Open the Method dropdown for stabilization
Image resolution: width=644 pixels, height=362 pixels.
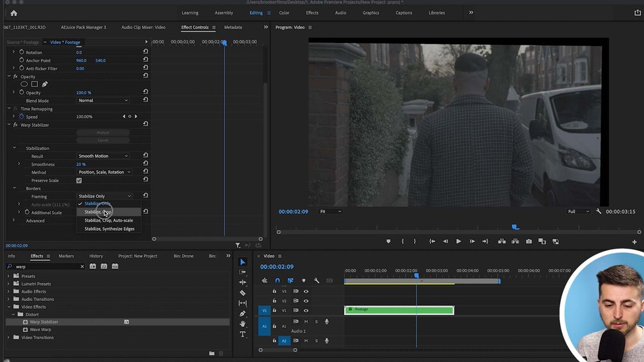[x=104, y=172]
